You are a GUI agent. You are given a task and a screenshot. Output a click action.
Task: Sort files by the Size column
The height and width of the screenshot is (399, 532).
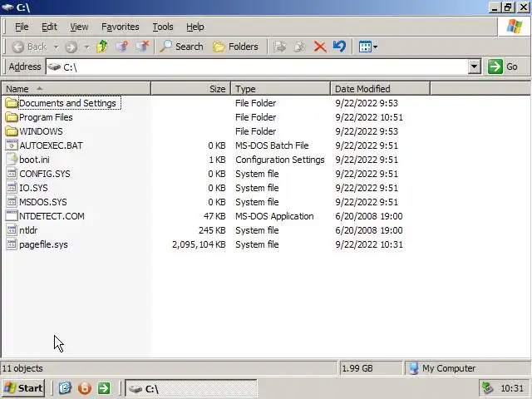tap(190, 89)
